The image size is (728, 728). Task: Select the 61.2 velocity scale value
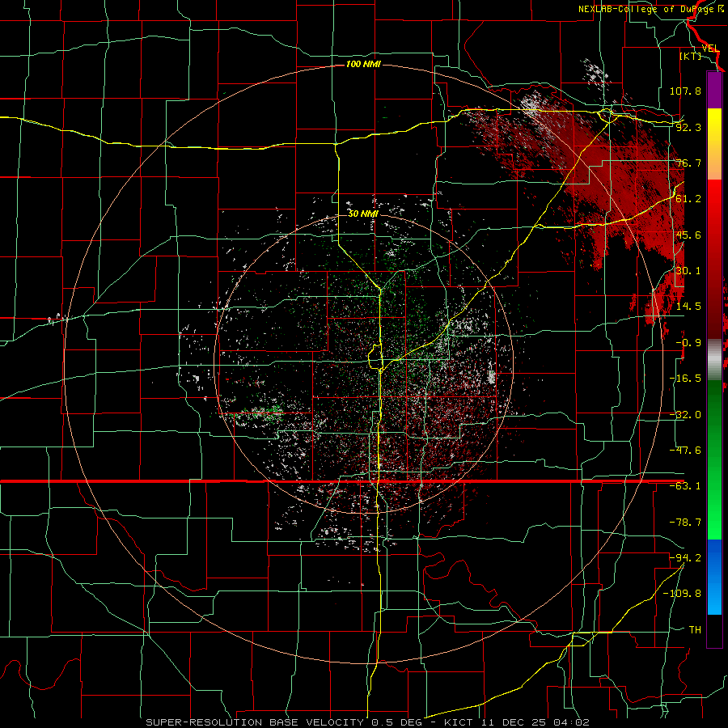pos(688,199)
